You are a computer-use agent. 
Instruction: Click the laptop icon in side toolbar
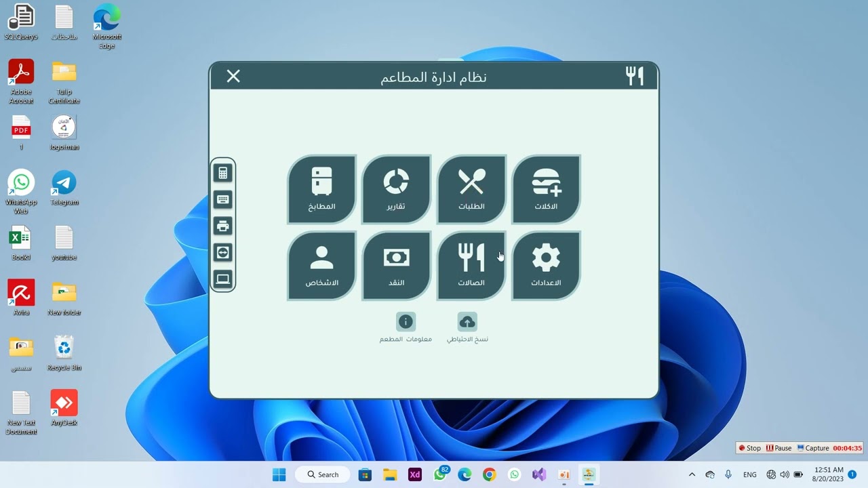pos(222,279)
